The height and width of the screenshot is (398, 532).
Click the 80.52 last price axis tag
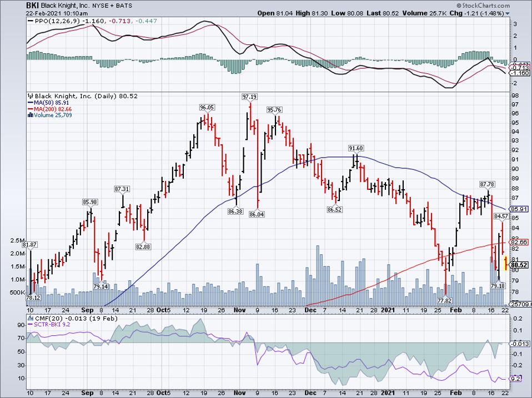pos(520,265)
